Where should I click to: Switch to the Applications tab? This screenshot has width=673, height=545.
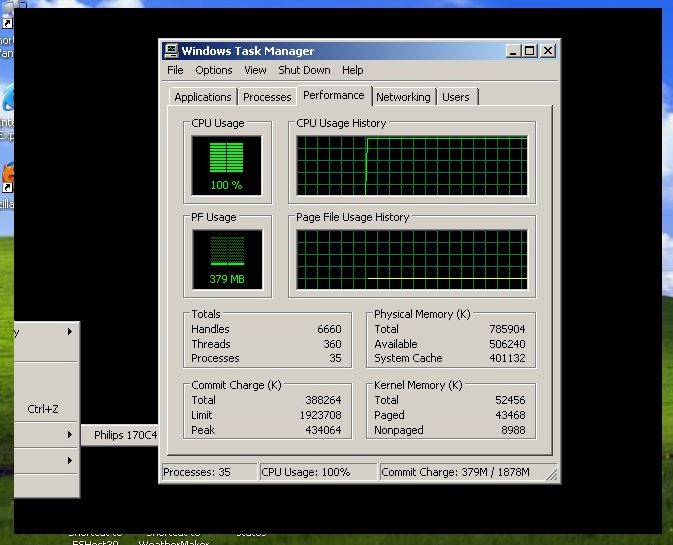[203, 97]
